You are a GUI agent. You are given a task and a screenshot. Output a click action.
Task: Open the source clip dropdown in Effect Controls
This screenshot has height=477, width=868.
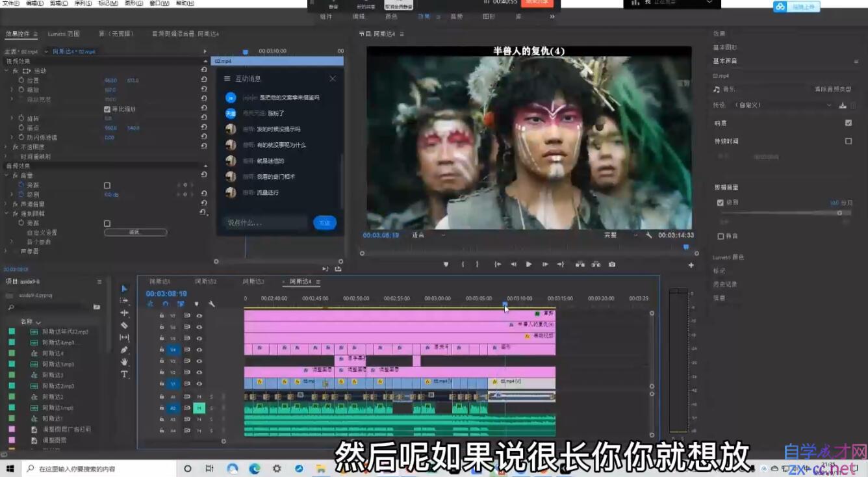(46, 51)
